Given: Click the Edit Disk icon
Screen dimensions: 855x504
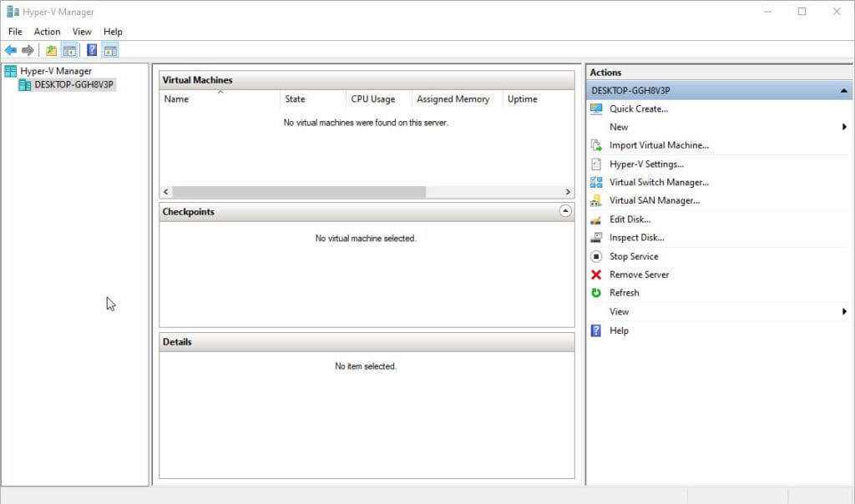Looking at the screenshot, I should (596, 219).
